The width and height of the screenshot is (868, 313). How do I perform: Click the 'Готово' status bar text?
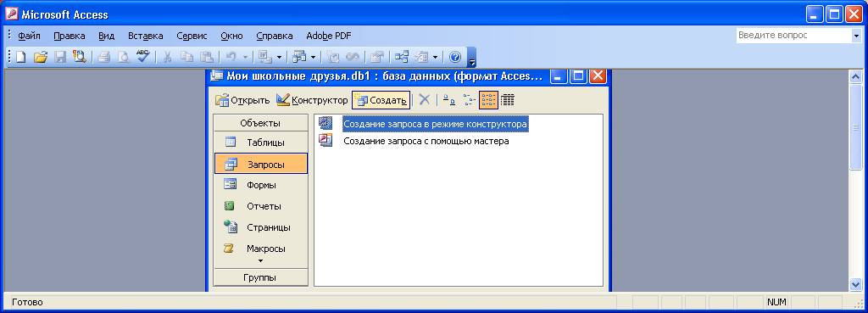click(x=27, y=302)
